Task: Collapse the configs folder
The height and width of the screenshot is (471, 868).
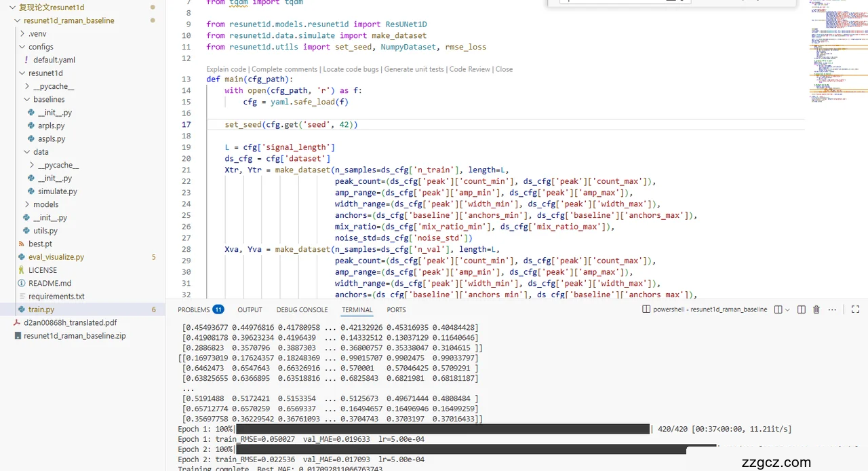Action: point(41,47)
